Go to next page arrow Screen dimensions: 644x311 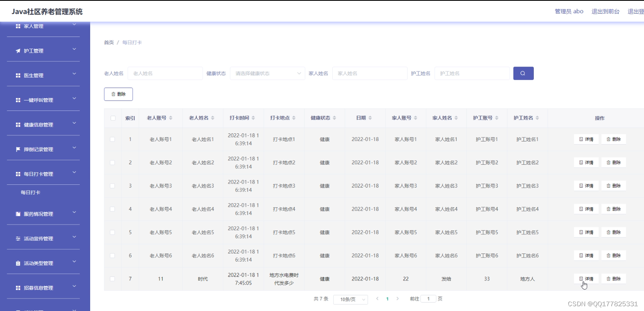click(x=398, y=299)
